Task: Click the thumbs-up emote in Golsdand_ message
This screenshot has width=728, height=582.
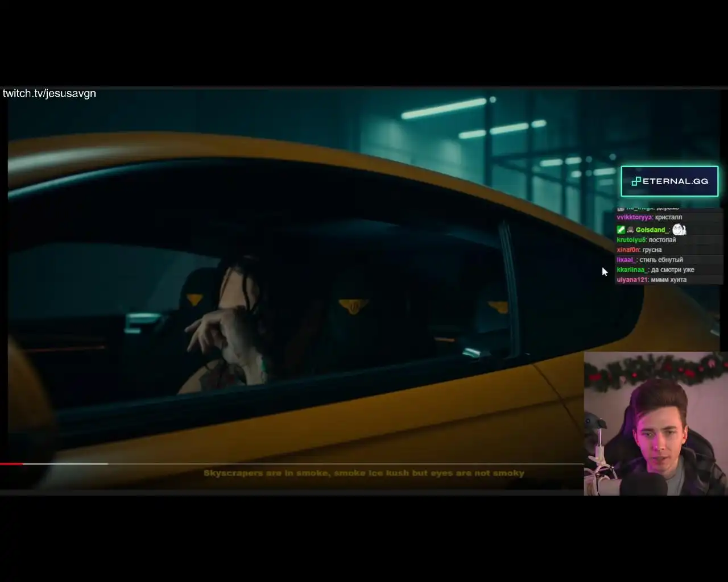Action: [x=679, y=229]
